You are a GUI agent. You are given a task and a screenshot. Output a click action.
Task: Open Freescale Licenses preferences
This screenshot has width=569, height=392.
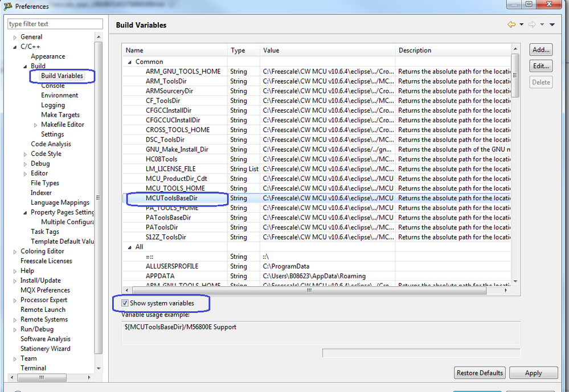pos(46,261)
